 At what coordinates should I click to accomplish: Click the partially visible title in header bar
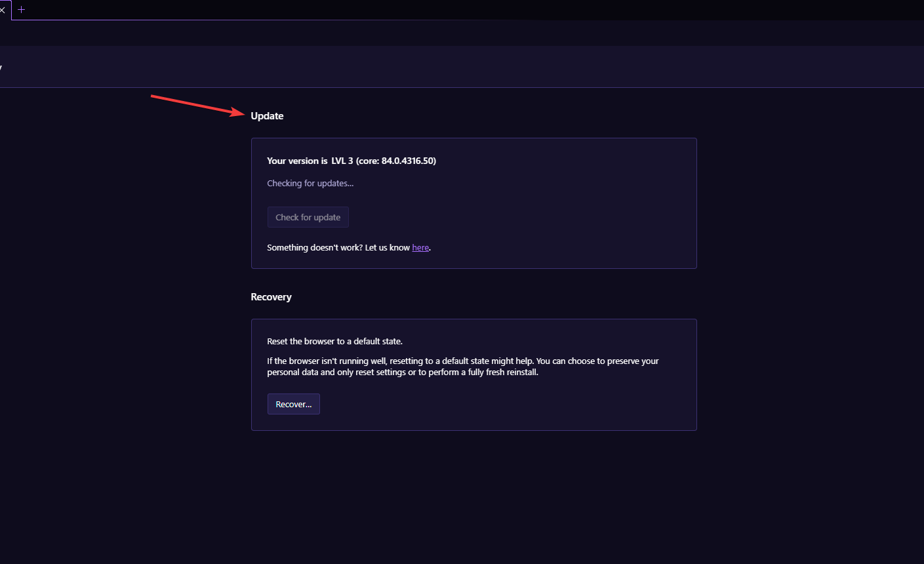[1, 67]
